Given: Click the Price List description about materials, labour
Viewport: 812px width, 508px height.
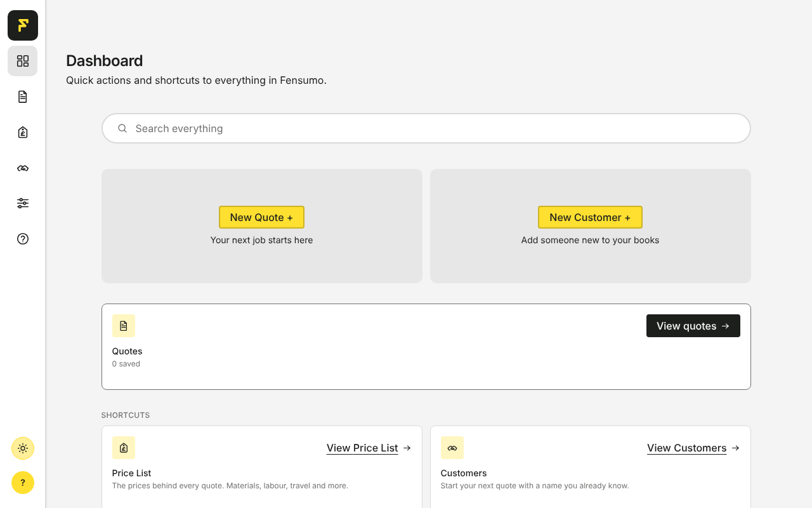Looking at the screenshot, I should pos(230,486).
